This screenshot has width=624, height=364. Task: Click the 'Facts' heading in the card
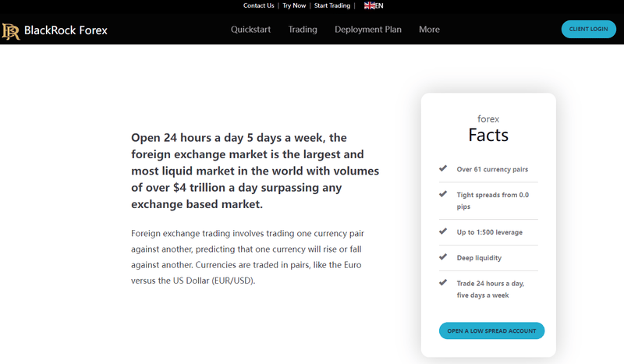tap(488, 136)
